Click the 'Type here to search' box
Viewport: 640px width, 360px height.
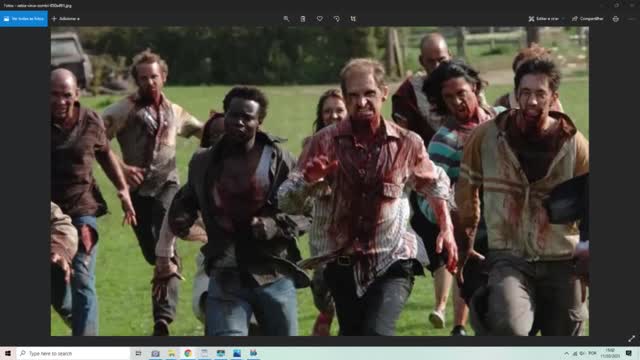[x=73, y=353]
